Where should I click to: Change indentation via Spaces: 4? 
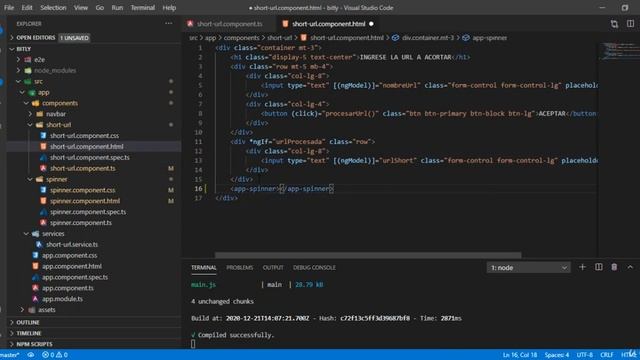coord(557,355)
